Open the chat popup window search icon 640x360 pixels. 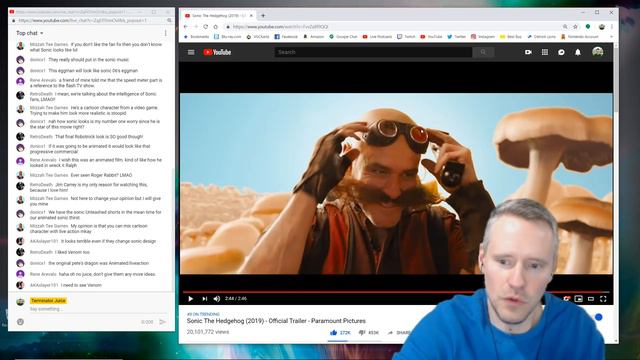click(169, 20)
